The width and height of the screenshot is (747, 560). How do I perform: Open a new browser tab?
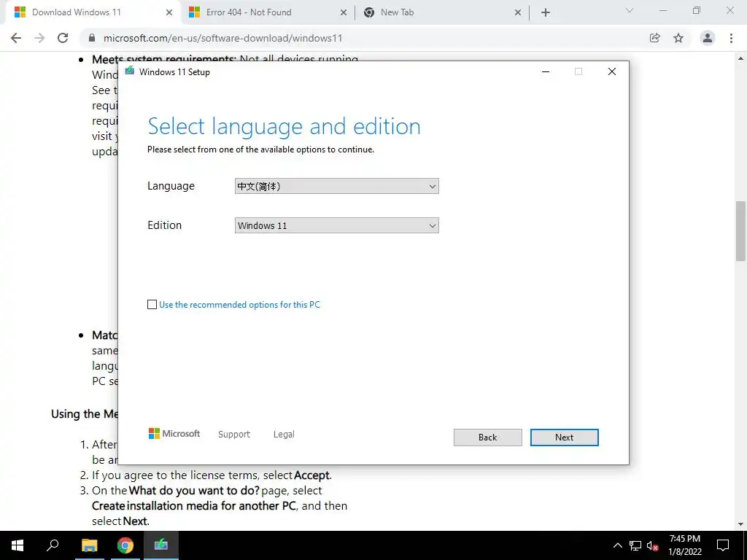point(546,12)
